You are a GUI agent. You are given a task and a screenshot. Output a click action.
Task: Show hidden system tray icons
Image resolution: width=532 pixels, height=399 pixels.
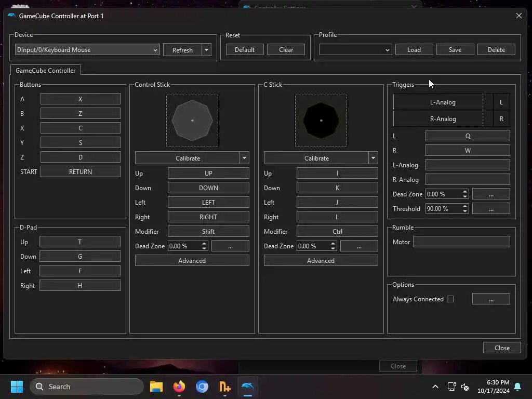point(435,387)
